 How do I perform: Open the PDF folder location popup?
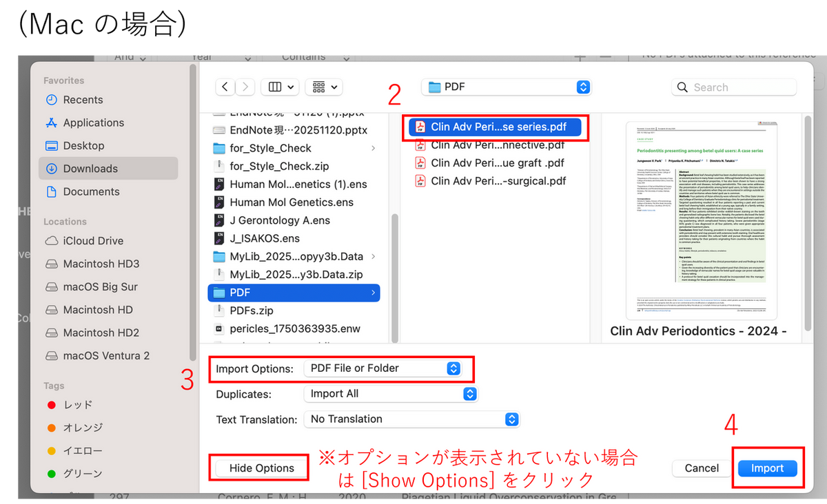coord(506,87)
